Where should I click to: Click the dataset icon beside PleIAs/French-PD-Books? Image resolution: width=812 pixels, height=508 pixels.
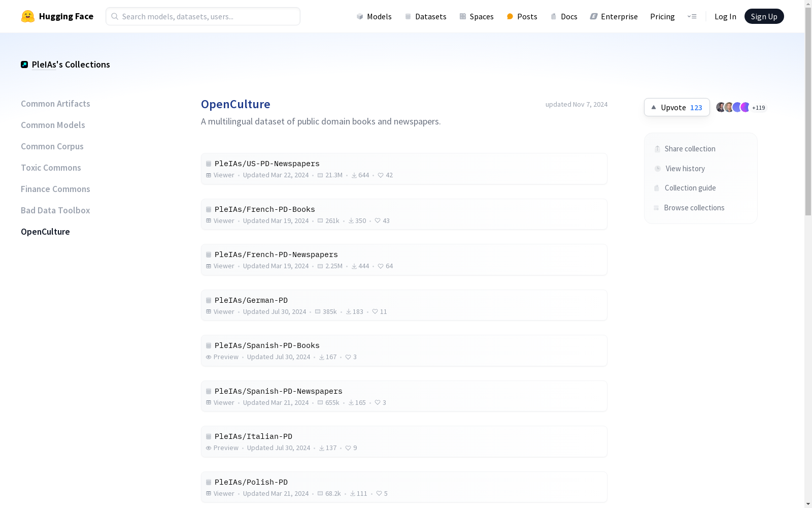point(209,209)
